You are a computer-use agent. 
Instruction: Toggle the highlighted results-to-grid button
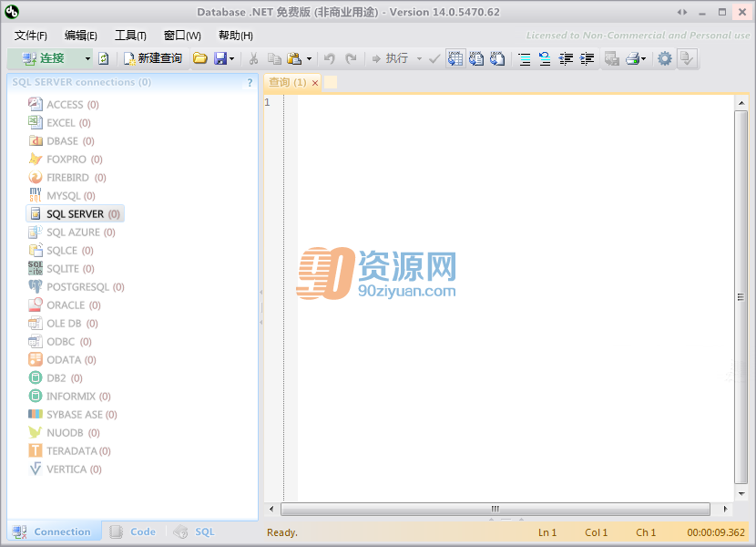pyautogui.click(x=455, y=58)
